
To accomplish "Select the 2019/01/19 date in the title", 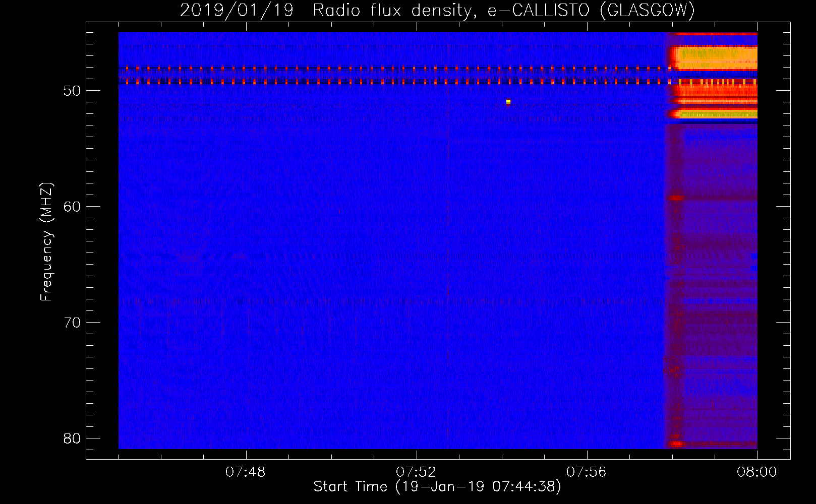I will (237, 11).
